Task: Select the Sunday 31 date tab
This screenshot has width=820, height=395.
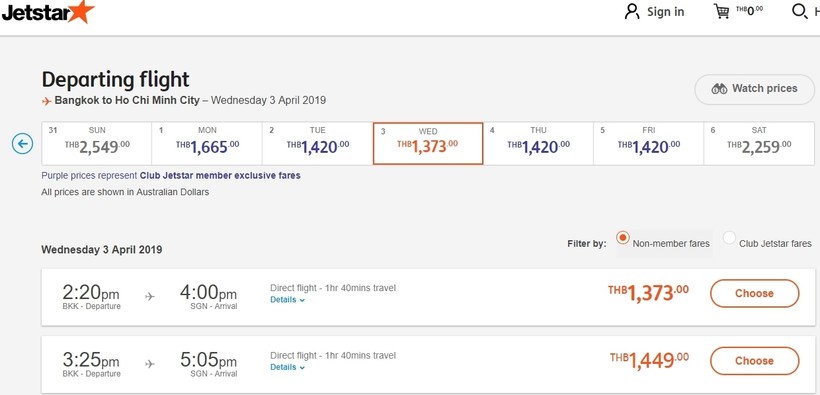Action: click(97, 143)
